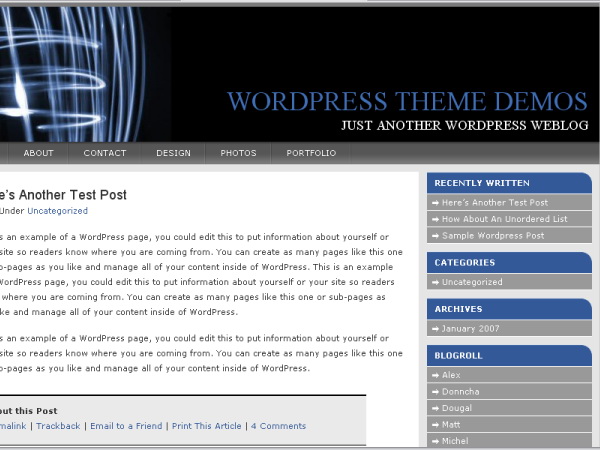Screen dimensions: 600x450
Task: Visit Donncha blogroll link
Action: tap(460, 391)
